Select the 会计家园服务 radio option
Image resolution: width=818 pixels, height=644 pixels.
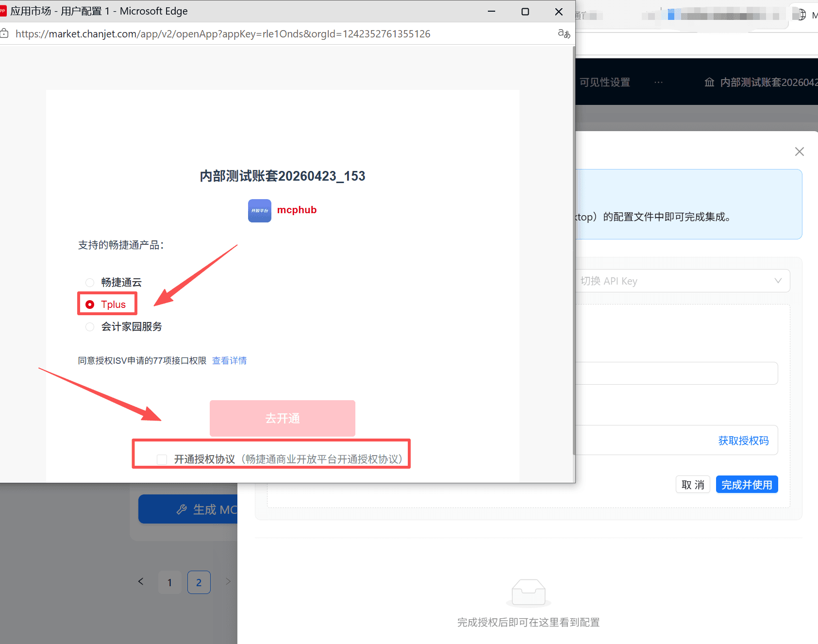(x=90, y=327)
